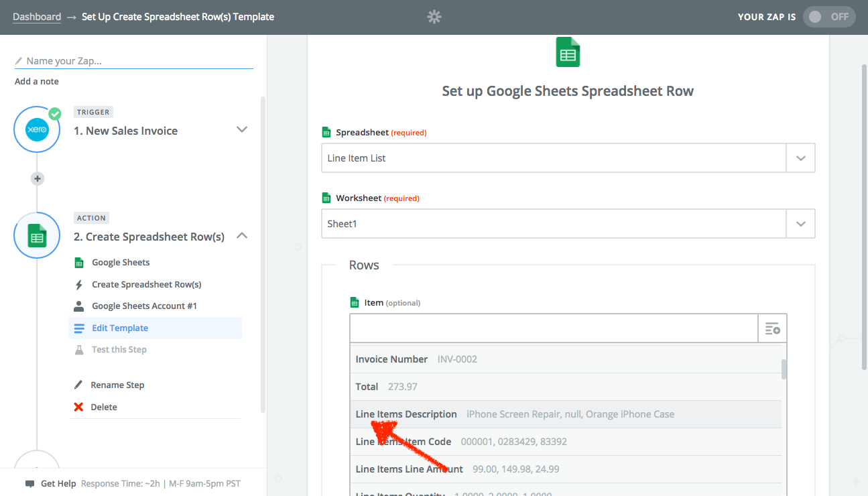Open Google Sheets Account #1 substep

pyautogui.click(x=144, y=306)
